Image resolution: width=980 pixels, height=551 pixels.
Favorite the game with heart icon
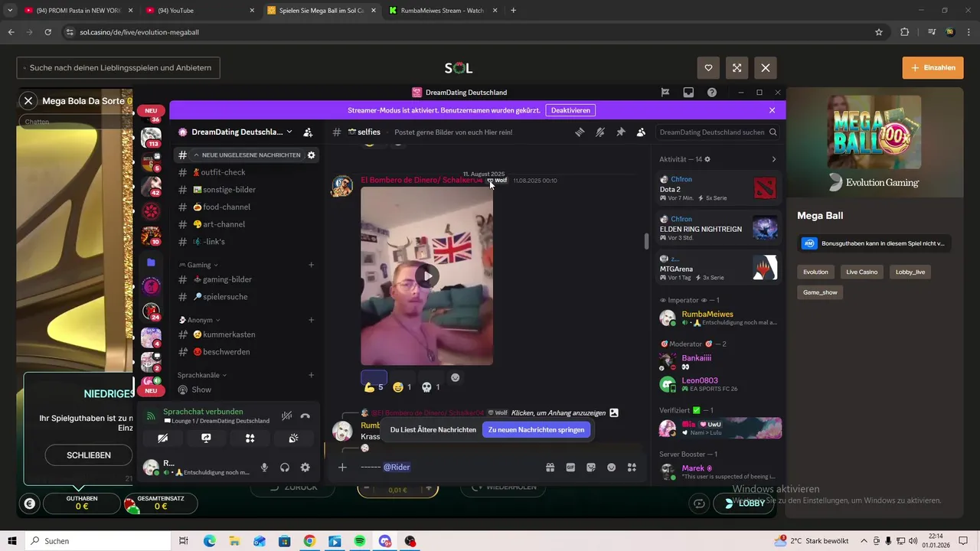(708, 67)
